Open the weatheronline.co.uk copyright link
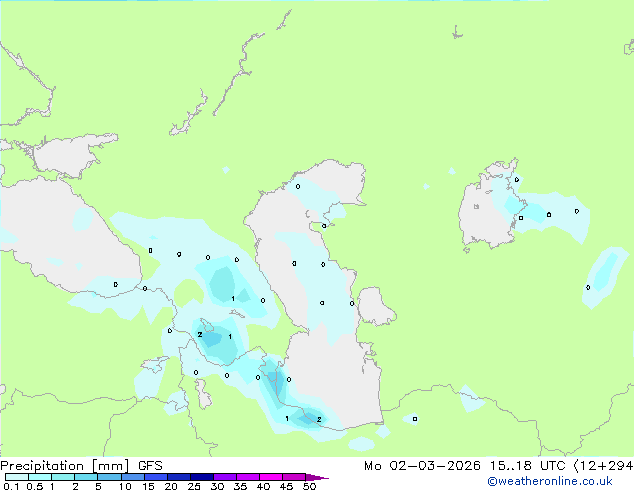This screenshot has height=490, width=634. (550, 481)
